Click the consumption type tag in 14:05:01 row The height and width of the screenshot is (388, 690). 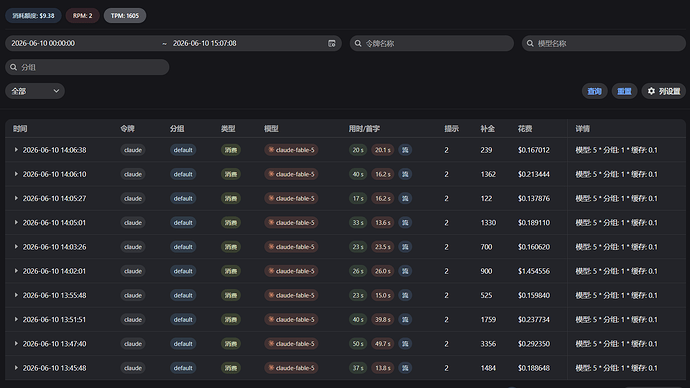pos(231,223)
